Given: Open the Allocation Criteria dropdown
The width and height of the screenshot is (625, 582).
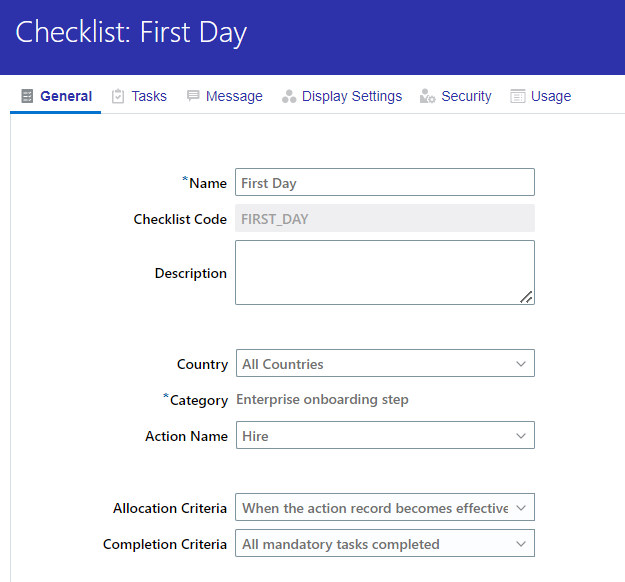Looking at the screenshot, I should 385,507.
